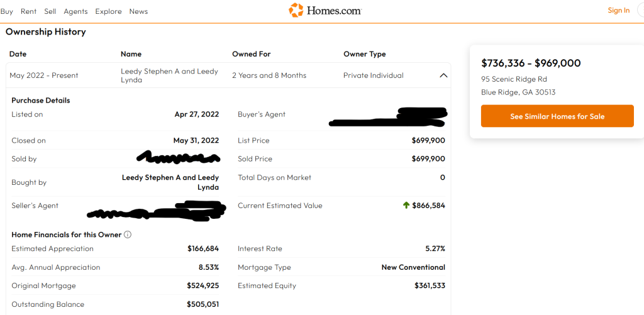Open the News page

pyautogui.click(x=138, y=11)
